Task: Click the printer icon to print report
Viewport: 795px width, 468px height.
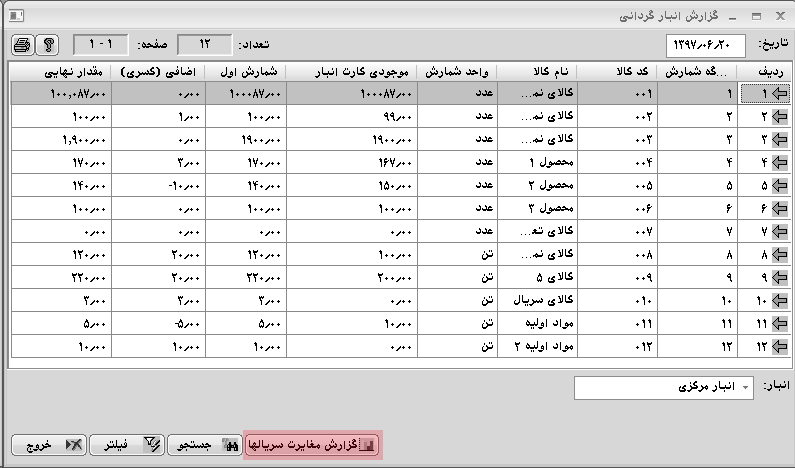Action: pos(22,46)
